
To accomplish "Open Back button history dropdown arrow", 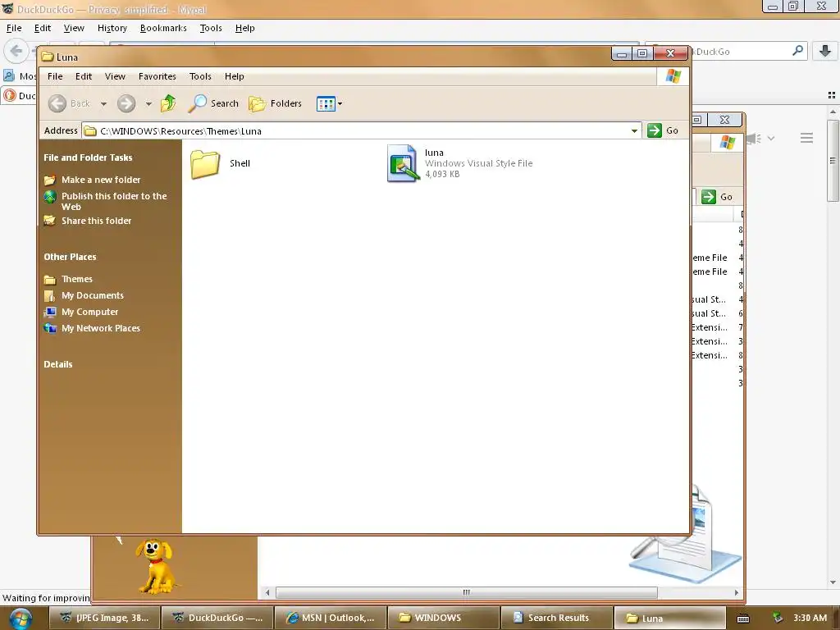I will [x=103, y=104].
